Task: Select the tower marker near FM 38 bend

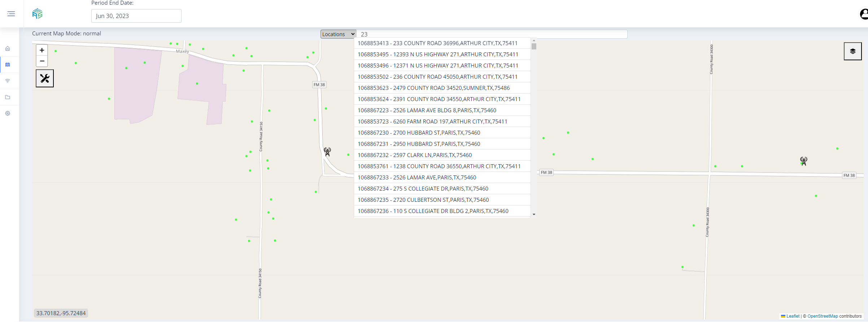Action: [327, 152]
